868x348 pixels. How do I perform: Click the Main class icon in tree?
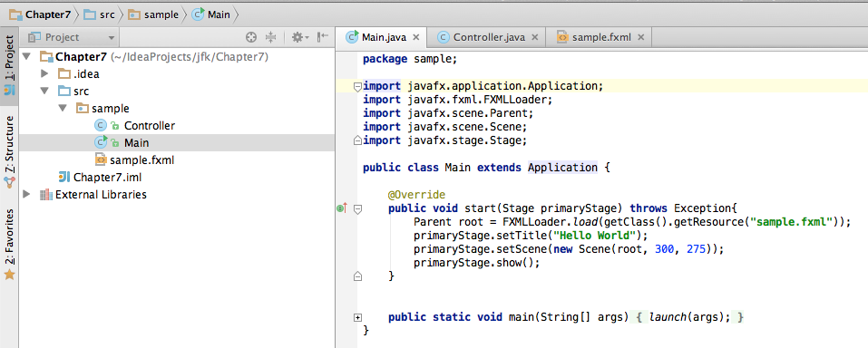coord(100,143)
